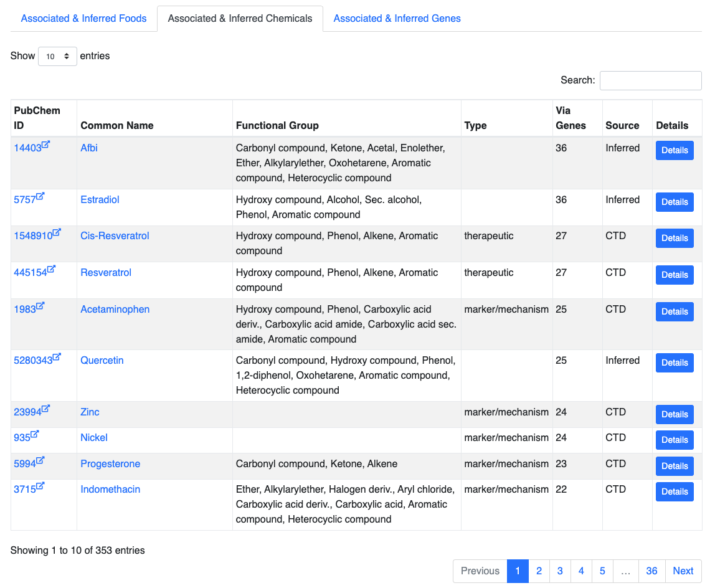Open Details for Nickel row

click(x=675, y=440)
